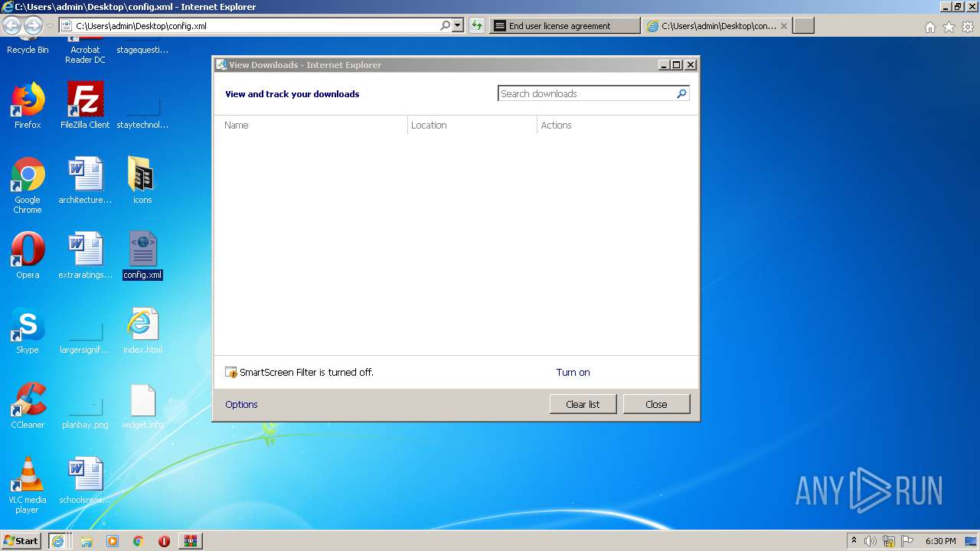
Task: Maximize the View Downloads window
Action: pyautogui.click(x=677, y=65)
